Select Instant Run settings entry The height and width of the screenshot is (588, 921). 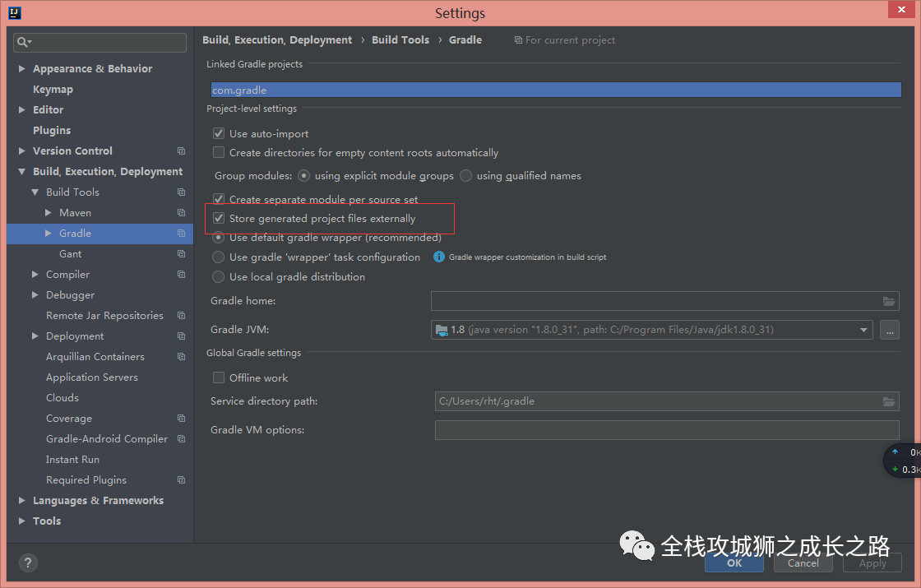click(x=73, y=460)
